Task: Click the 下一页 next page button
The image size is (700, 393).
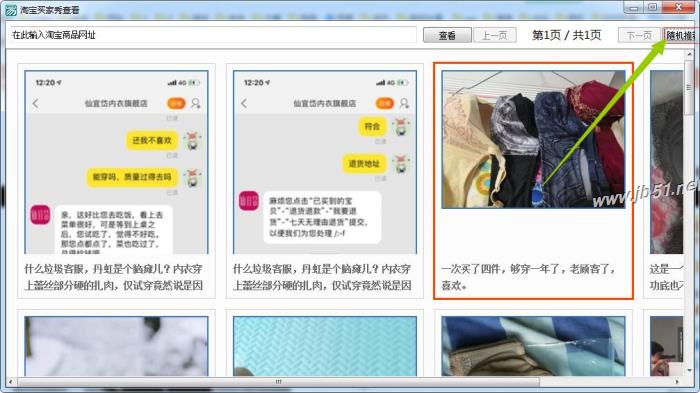Action: click(x=639, y=35)
